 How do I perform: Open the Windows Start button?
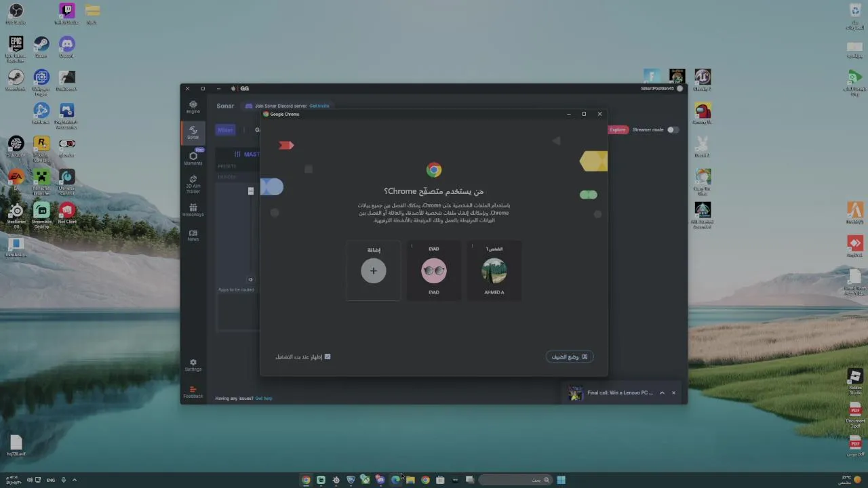561,480
